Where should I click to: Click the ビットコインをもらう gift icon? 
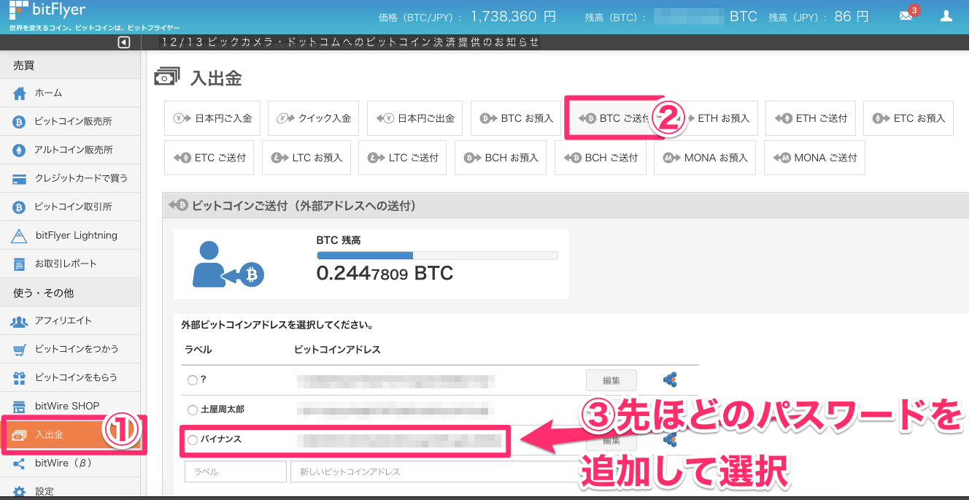[20, 377]
